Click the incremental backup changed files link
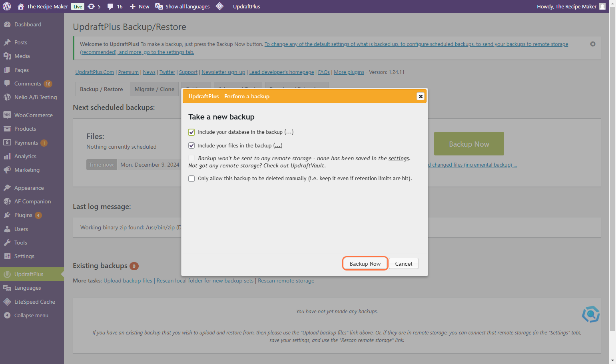616x364 pixels. click(472, 165)
